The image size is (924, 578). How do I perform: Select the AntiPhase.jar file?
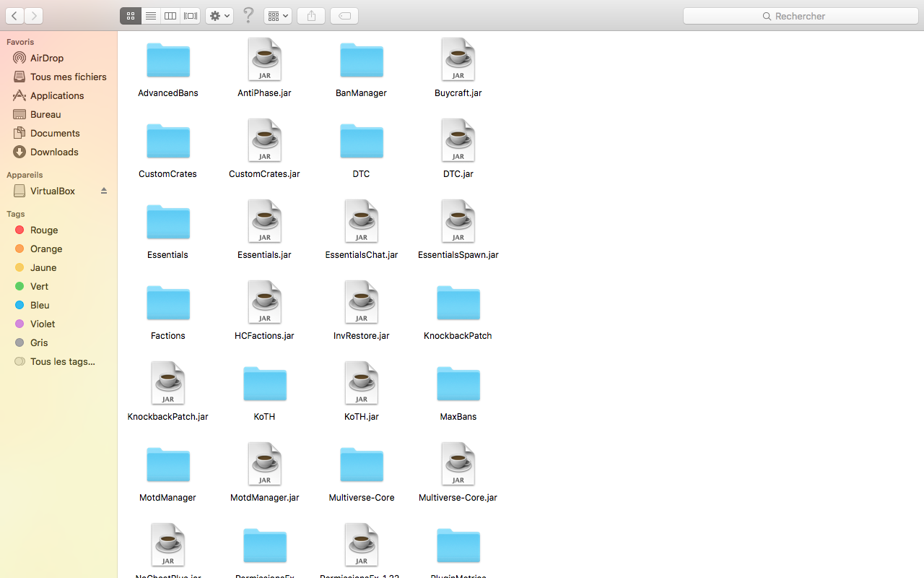[265, 69]
